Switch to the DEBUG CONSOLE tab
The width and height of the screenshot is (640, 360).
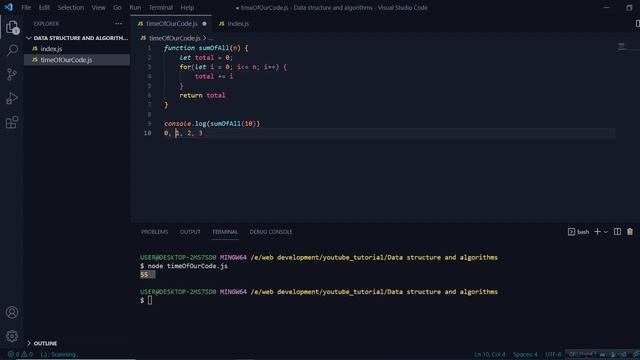click(271, 232)
